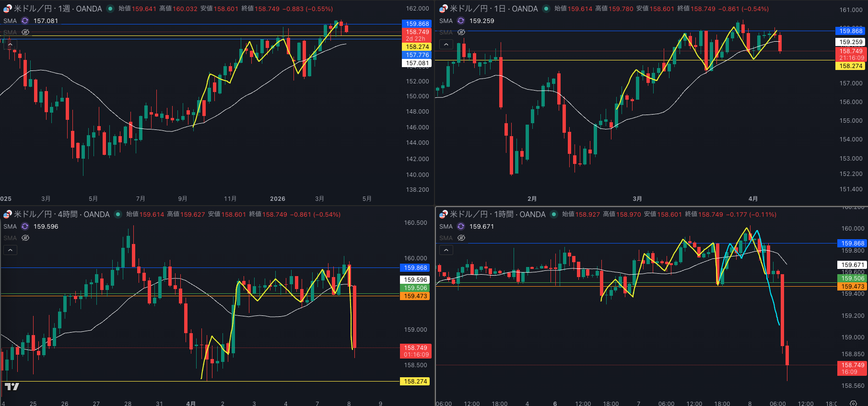Click the 米ドル/円 4時間 OANDA symbol title
868x406 pixels.
tap(61, 214)
